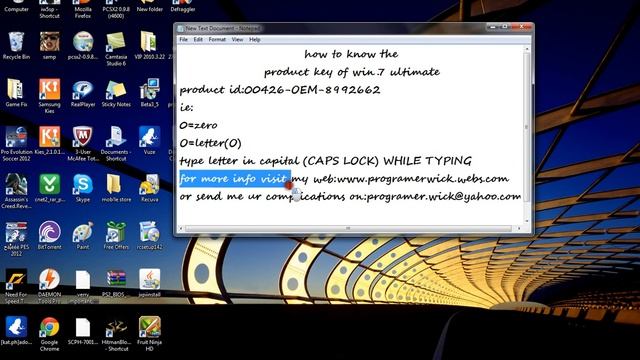Click Notepad's vertical scrollbar thumb
This screenshot has height=360, width=640.
click(527, 127)
